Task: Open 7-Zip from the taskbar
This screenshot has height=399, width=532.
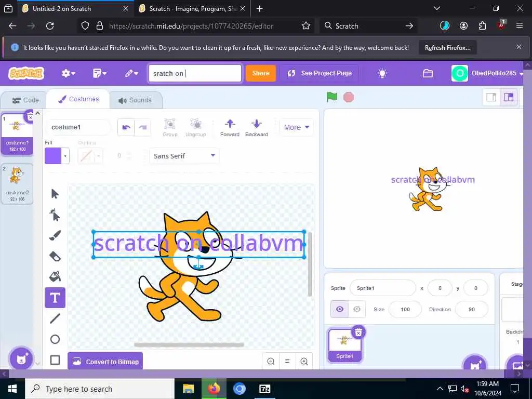Action: click(x=264, y=389)
